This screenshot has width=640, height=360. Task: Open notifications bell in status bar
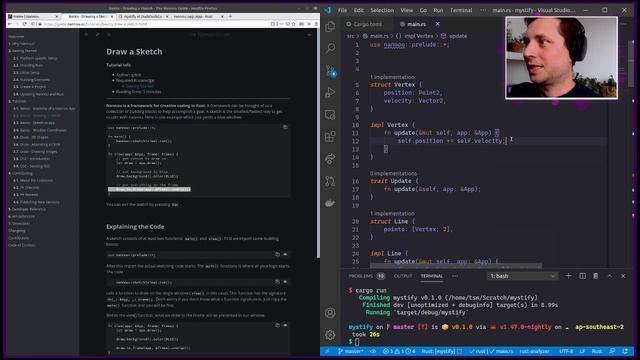625,351
